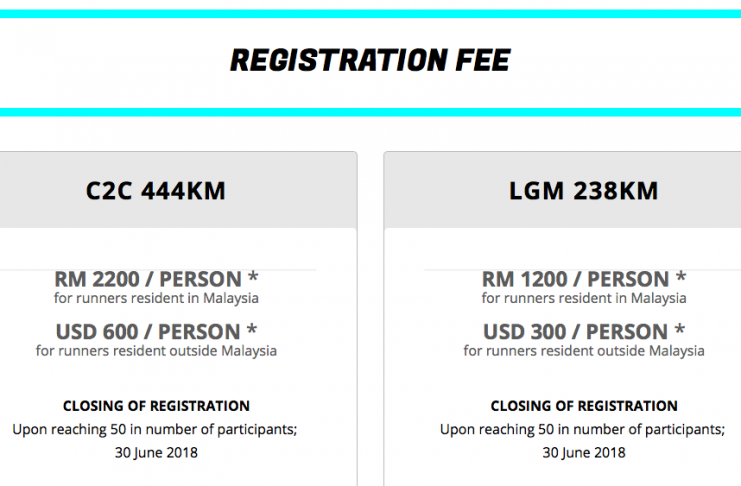
Task: Click the asterisk after RM 2200 / PERSON
Action: pos(253,276)
